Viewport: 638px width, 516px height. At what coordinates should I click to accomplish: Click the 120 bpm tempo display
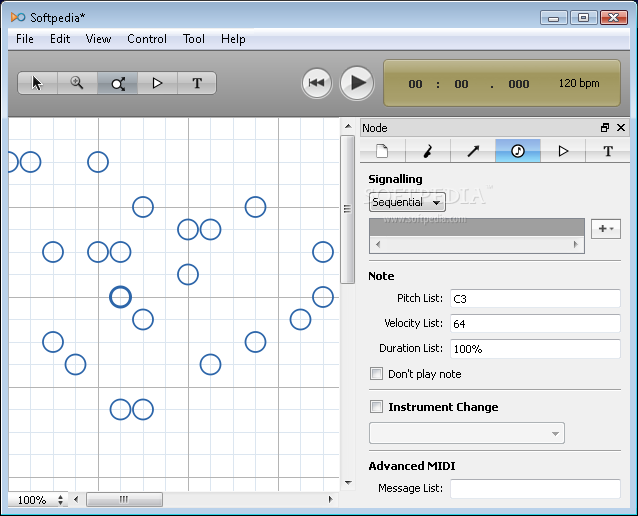[x=579, y=83]
